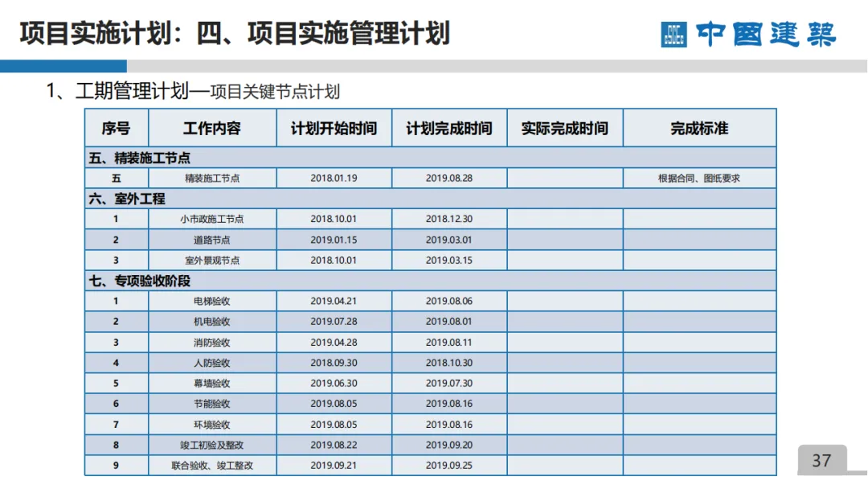Click header cell 计划完成时间
The height and width of the screenshot is (489, 868).
449,129
